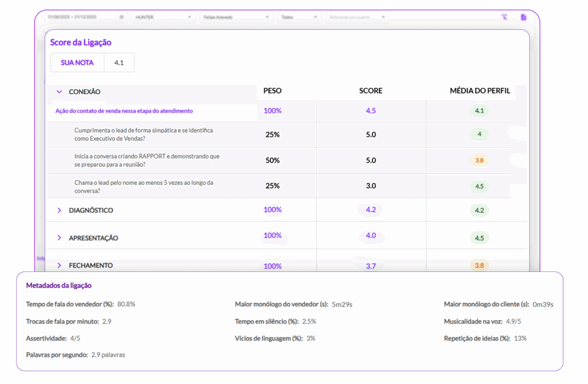The width and height of the screenshot is (588, 384).
Task: Click the SCORE column header
Action: coord(370,91)
